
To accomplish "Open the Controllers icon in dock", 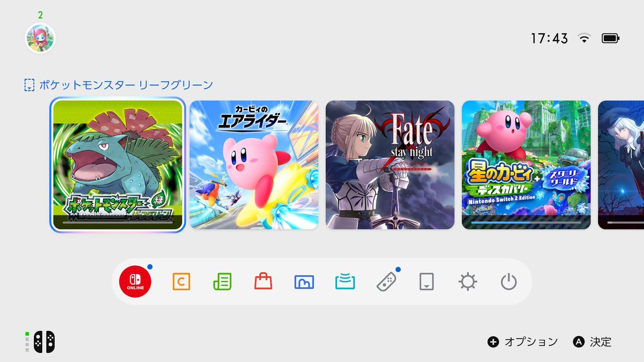I will [x=386, y=282].
